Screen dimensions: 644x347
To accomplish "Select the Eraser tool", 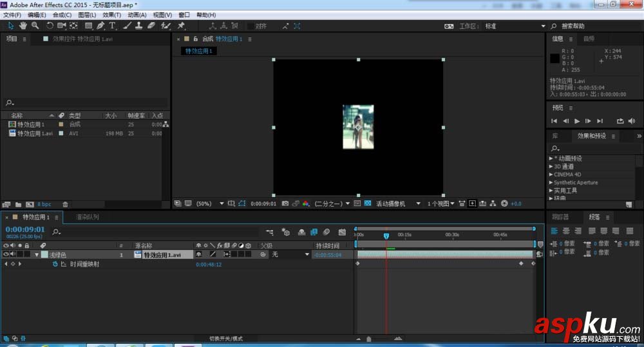I will 151,26.
